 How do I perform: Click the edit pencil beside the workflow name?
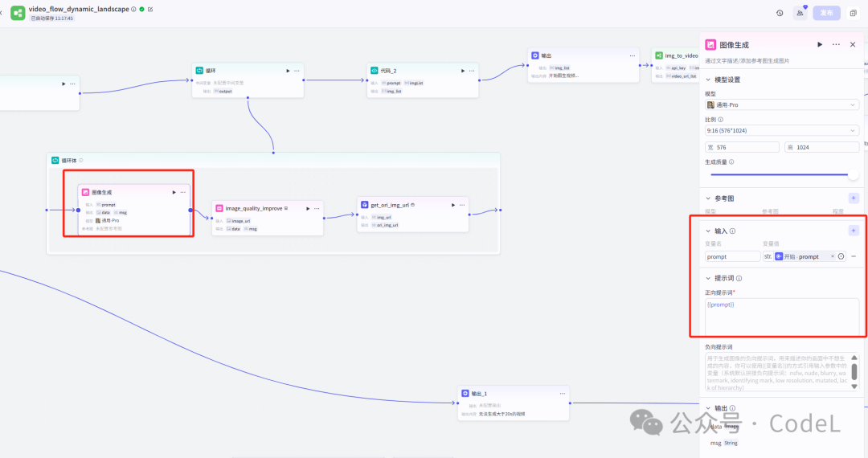[x=150, y=10]
